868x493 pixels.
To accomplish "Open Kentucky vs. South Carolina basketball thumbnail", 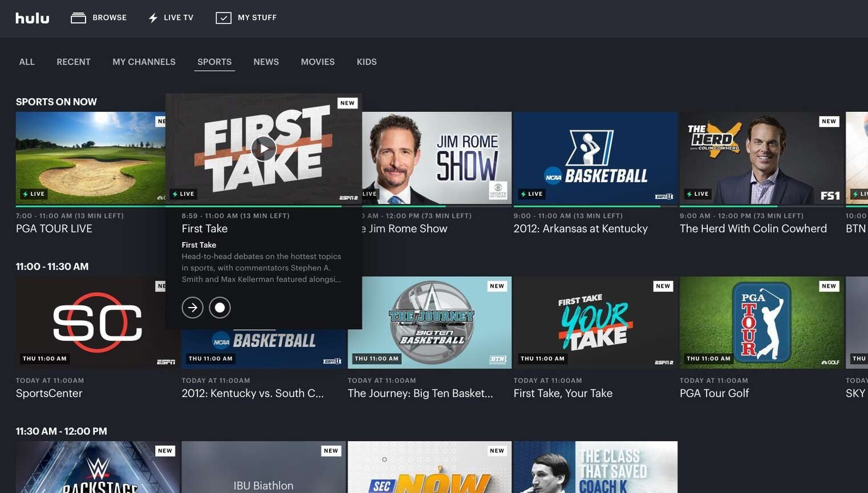I will (263, 349).
